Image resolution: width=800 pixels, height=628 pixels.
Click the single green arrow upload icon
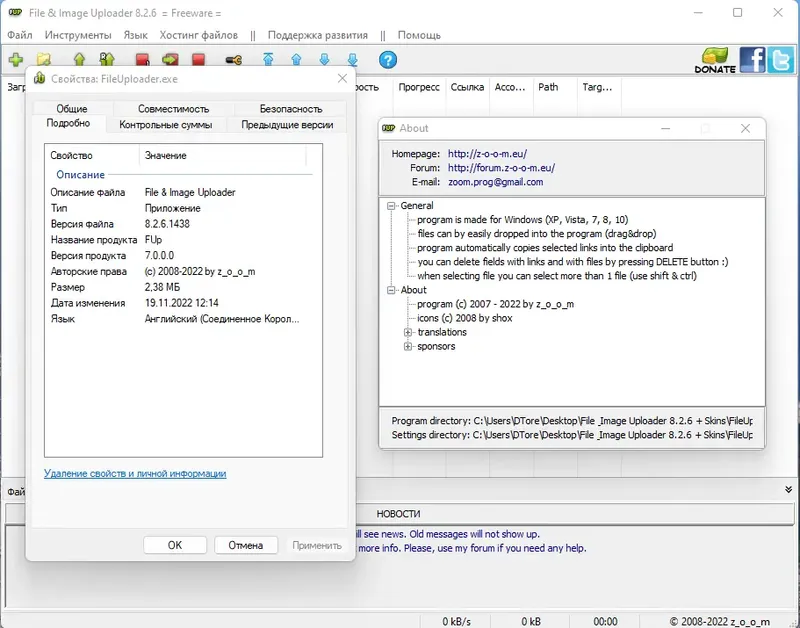click(79, 60)
